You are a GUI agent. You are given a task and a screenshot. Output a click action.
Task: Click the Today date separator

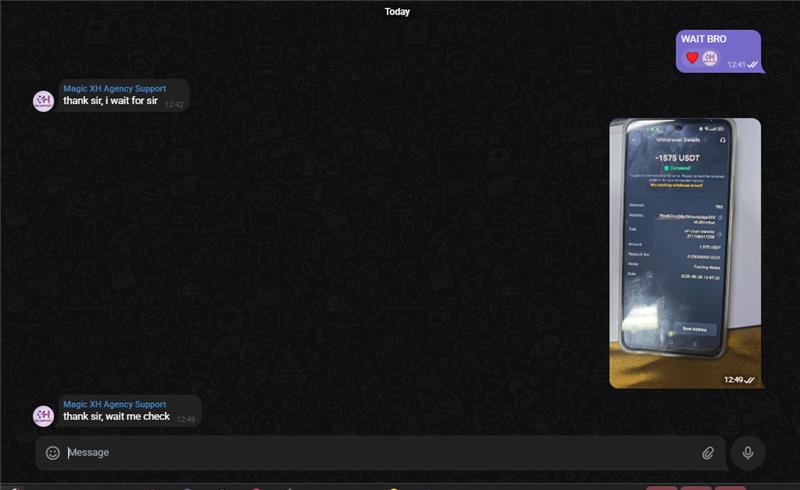397,12
